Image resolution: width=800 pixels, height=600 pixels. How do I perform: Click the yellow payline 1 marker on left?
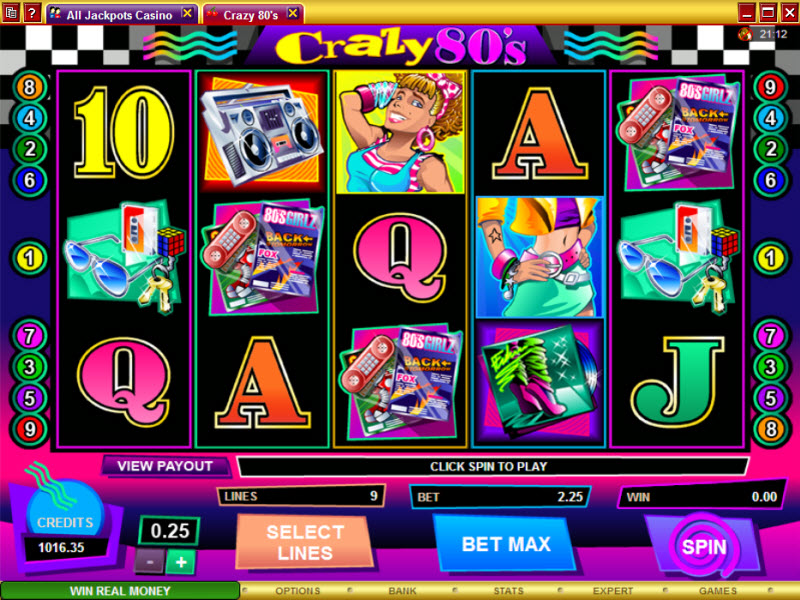30,258
